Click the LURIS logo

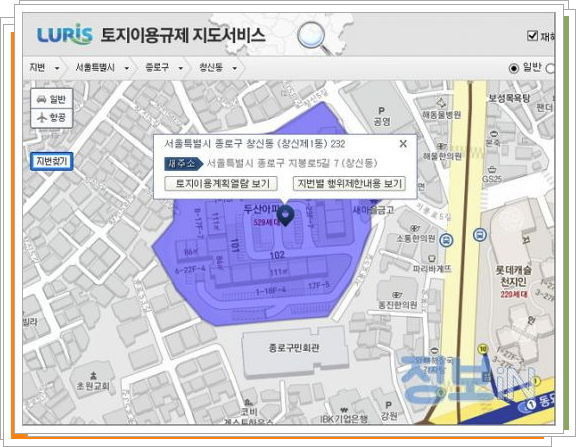pos(65,35)
